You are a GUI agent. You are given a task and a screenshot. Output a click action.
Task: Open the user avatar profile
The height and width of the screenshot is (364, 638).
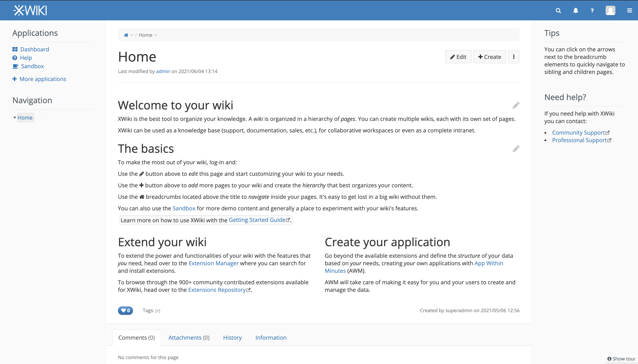pyautogui.click(x=610, y=10)
